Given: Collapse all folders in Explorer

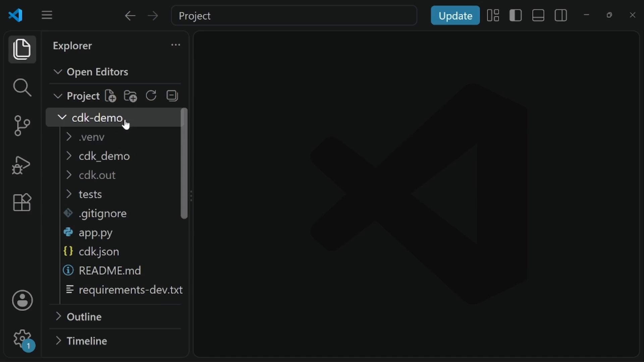Looking at the screenshot, I should pyautogui.click(x=172, y=96).
